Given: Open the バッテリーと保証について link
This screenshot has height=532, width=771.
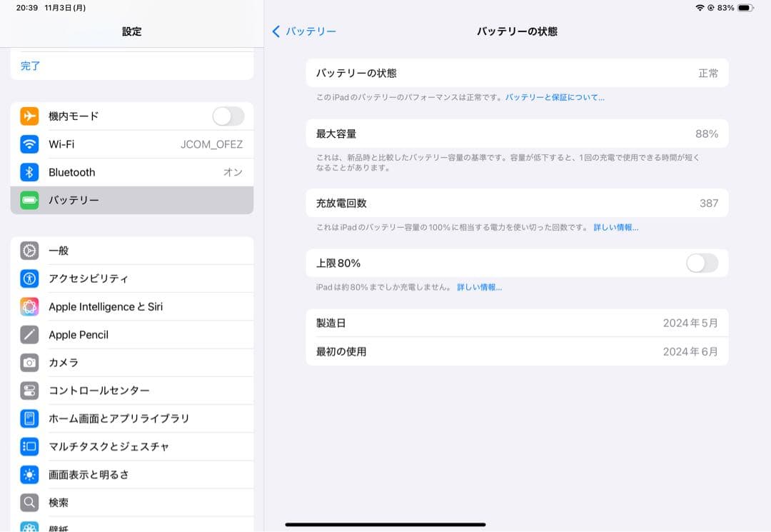Looking at the screenshot, I should 553,96.
